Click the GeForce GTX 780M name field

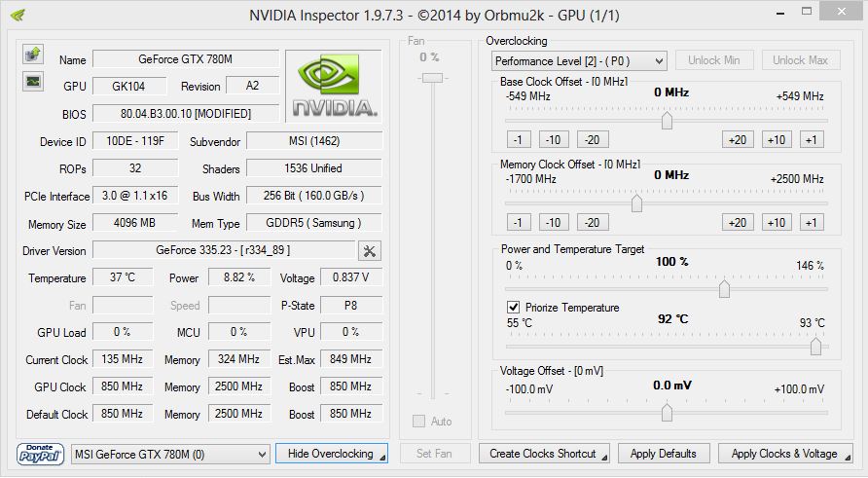[186, 58]
